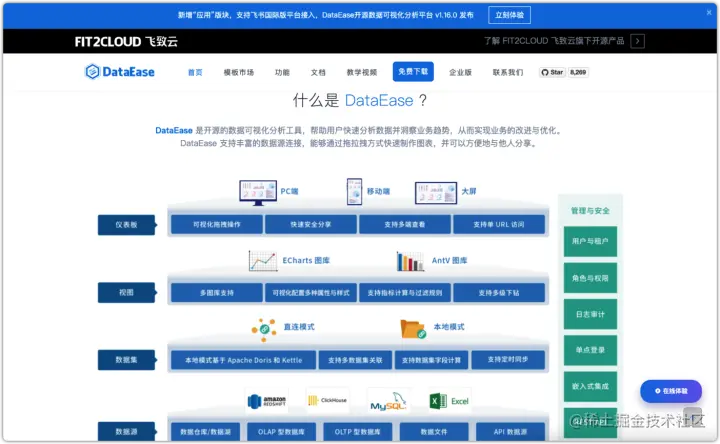Click the 数据文件 box
The height and width of the screenshot is (444, 720).
[434, 432]
